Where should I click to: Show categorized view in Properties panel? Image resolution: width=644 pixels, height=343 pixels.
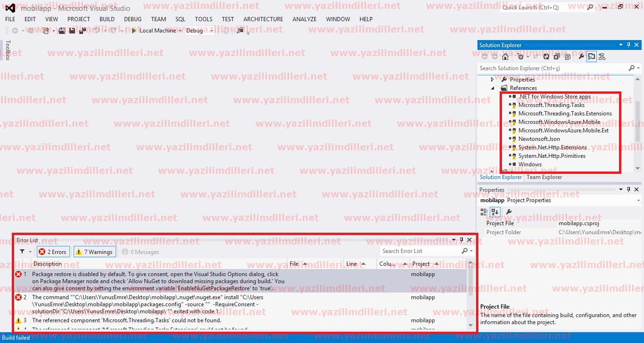(485, 212)
